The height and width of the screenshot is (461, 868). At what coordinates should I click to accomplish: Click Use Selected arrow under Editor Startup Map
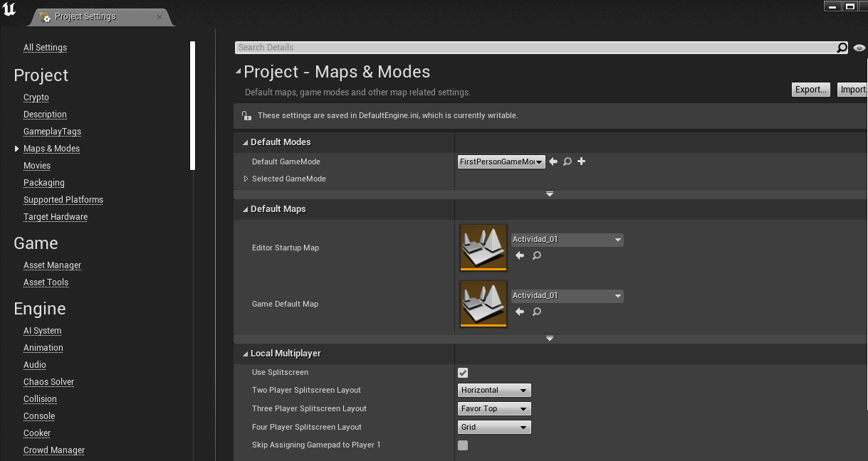tap(520, 255)
